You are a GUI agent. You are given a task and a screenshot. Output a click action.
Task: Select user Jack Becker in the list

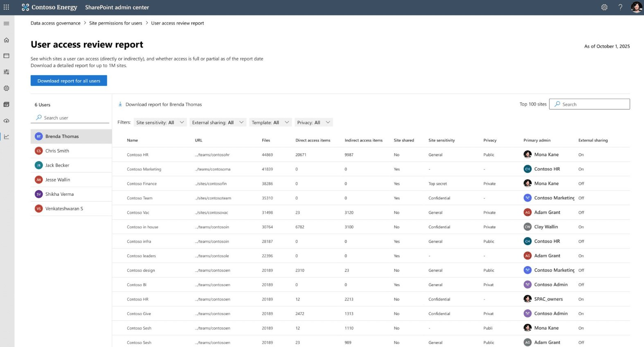coord(71,165)
